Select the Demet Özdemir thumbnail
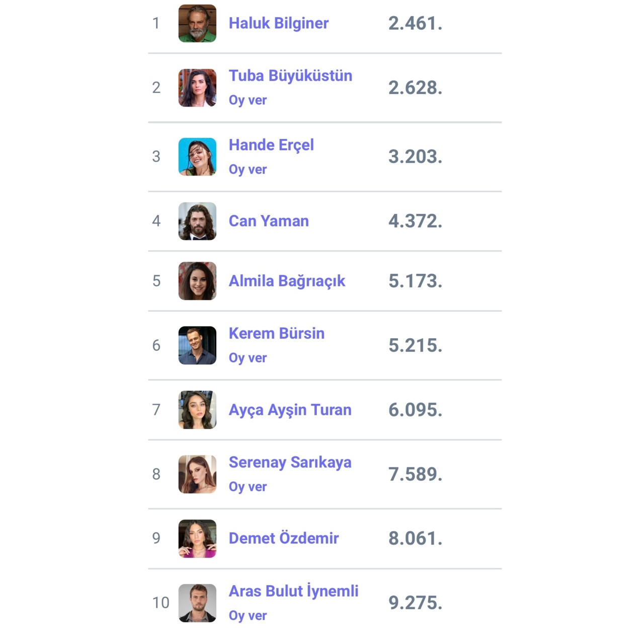Image resolution: width=644 pixels, height=644 pixels. point(197,538)
